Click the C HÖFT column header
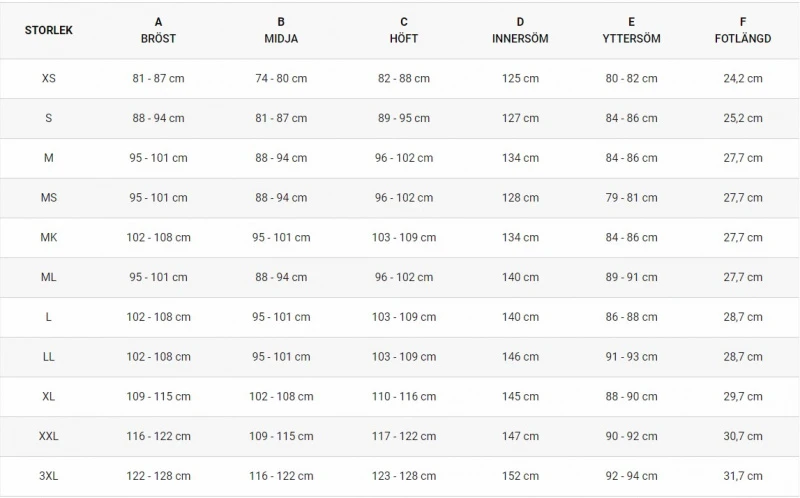The width and height of the screenshot is (800, 498). pyautogui.click(x=404, y=30)
